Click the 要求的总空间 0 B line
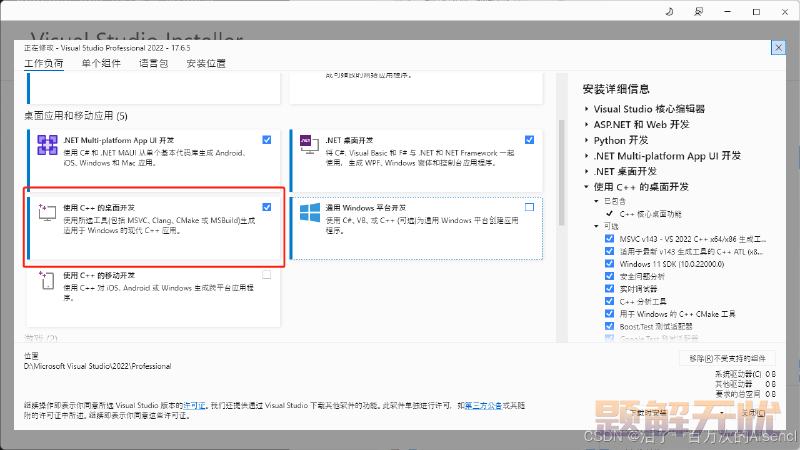Screen dimensions: 800x450 745,394
